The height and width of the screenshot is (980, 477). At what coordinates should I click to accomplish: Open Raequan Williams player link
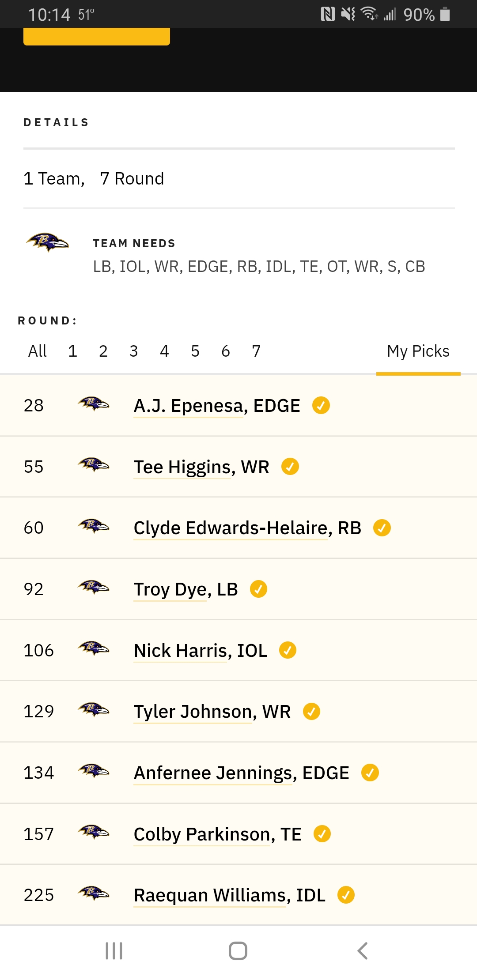click(x=230, y=895)
